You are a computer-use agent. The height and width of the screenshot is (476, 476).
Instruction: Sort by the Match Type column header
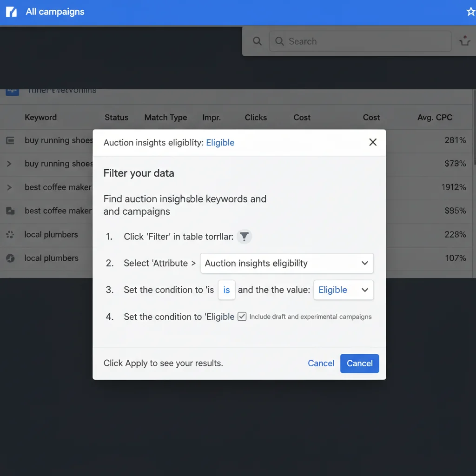[x=166, y=118]
